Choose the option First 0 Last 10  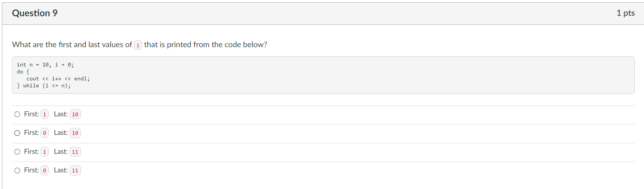coord(17,133)
